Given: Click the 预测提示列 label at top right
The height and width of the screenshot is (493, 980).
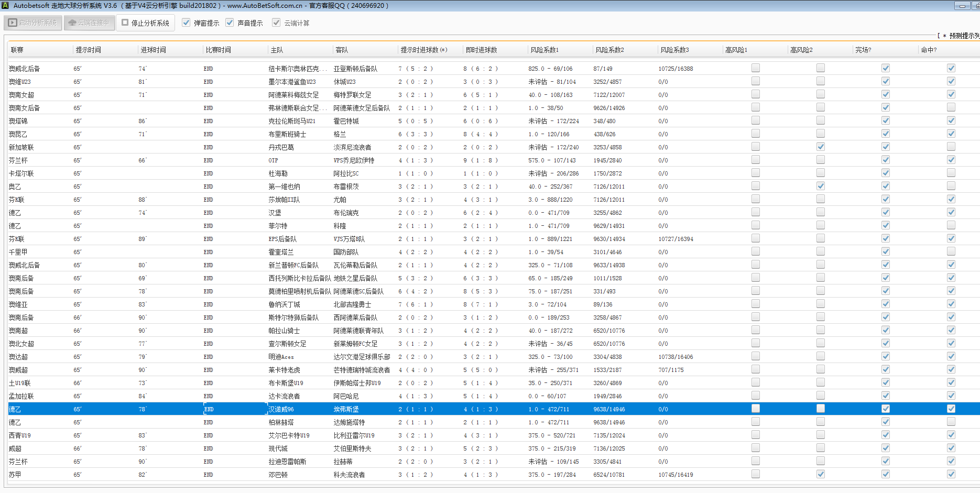Looking at the screenshot, I should point(963,36).
